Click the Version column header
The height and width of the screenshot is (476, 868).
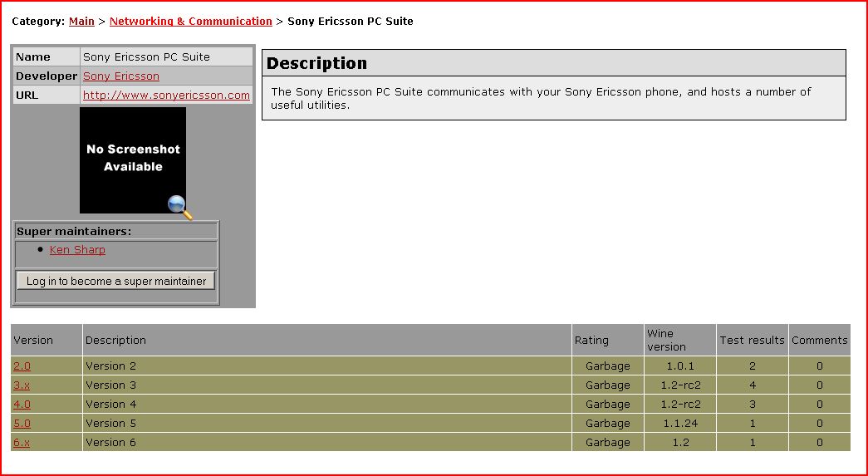point(47,340)
